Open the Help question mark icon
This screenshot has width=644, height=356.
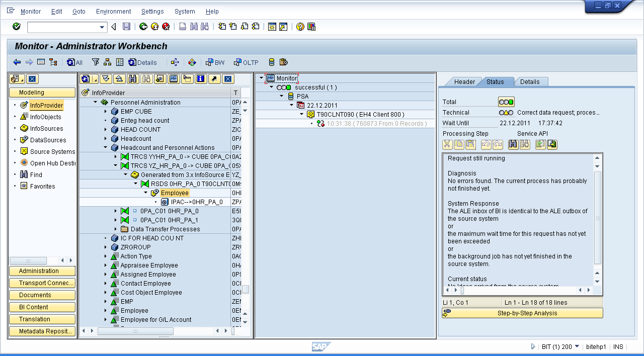tap(300, 27)
